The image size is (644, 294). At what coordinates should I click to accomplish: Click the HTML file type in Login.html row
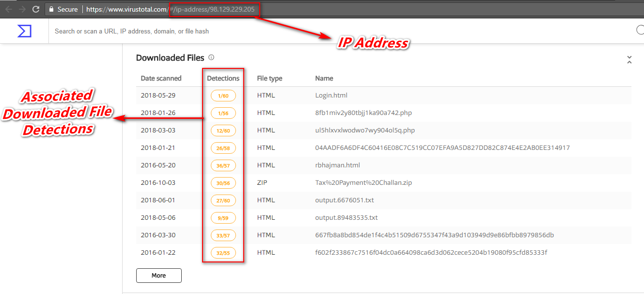pyautogui.click(x=266, y=96)
